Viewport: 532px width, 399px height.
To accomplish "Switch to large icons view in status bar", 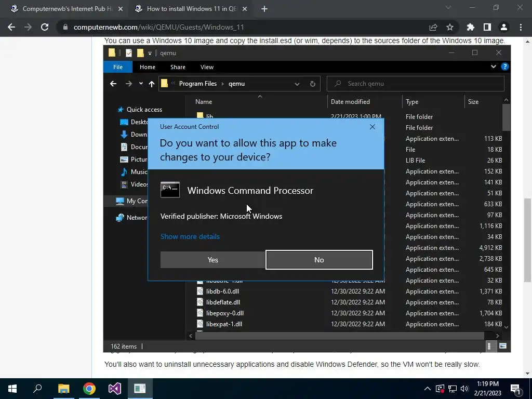I will (x=503, y=346).
